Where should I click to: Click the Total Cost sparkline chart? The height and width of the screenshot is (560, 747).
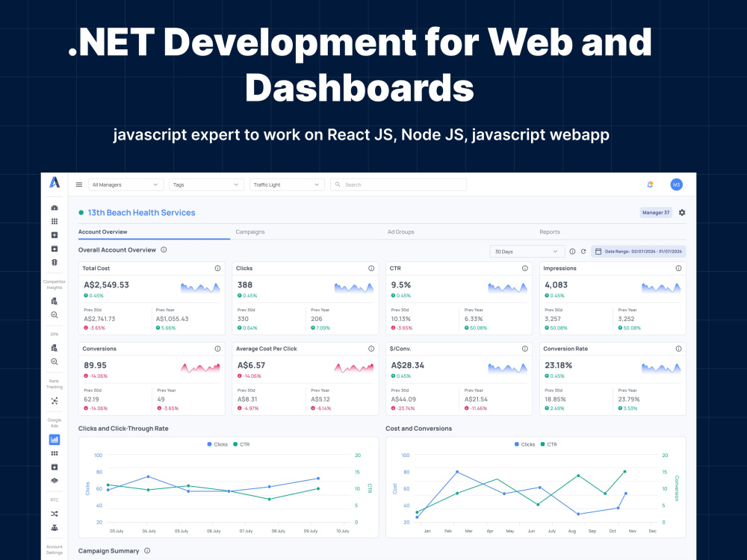(200, 287)
